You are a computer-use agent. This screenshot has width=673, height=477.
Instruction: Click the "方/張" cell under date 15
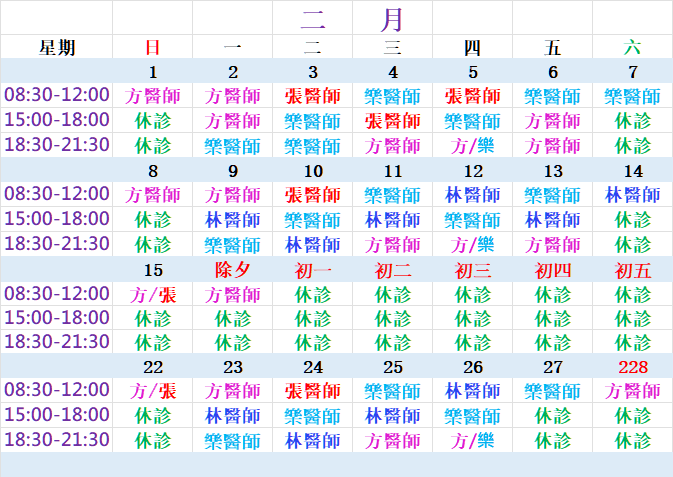coord(152,294)
